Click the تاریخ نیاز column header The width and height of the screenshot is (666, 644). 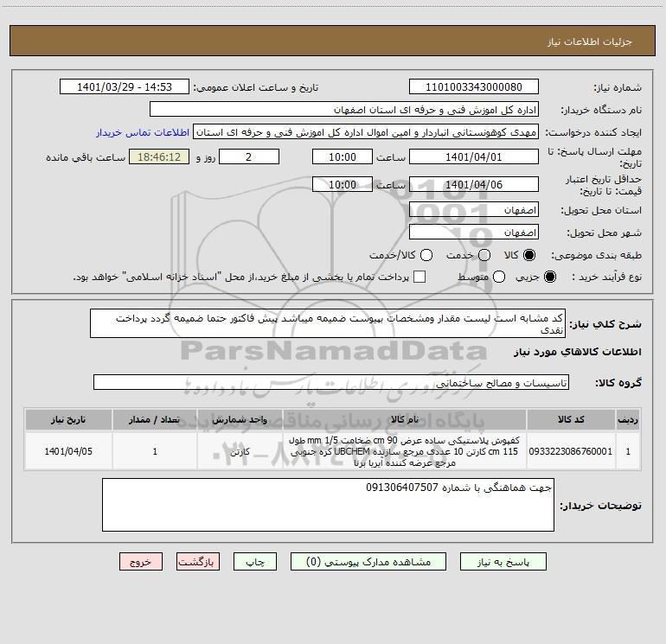(68, 419)
